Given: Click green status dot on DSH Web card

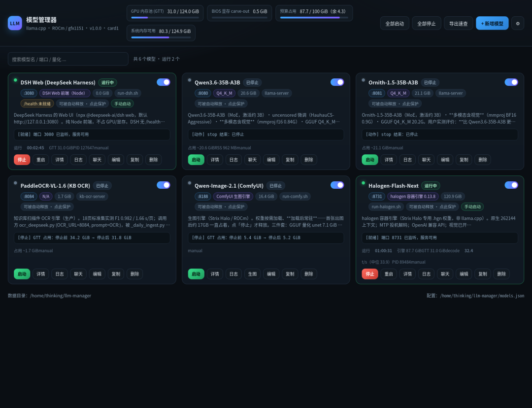Looking at the screenshot, I should [x=15, y=80].
